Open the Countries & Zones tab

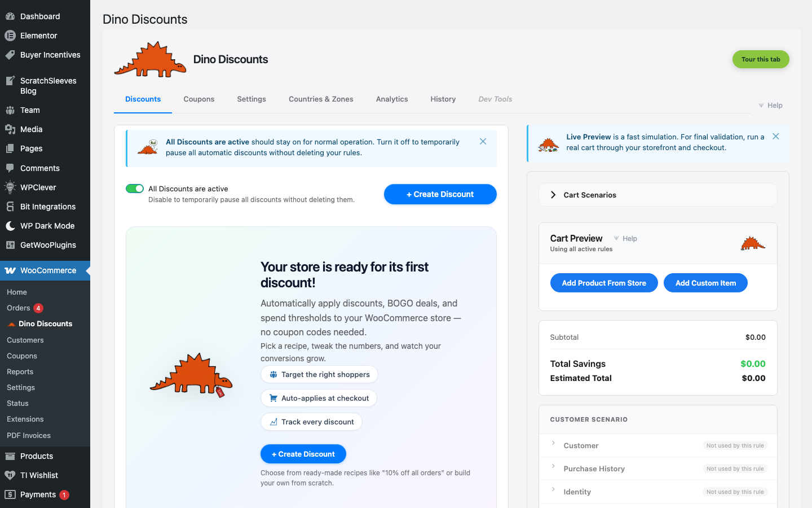tap(321, 99)
